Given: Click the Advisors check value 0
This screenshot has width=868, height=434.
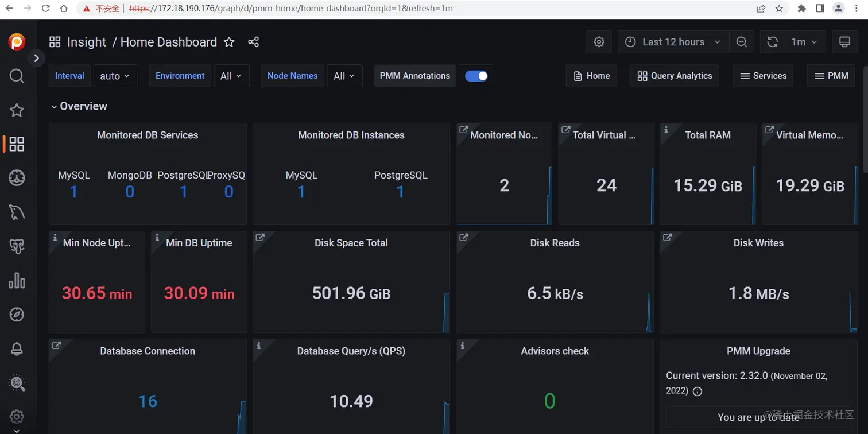Looking at the screenshot, I should [x=549, y=401].
